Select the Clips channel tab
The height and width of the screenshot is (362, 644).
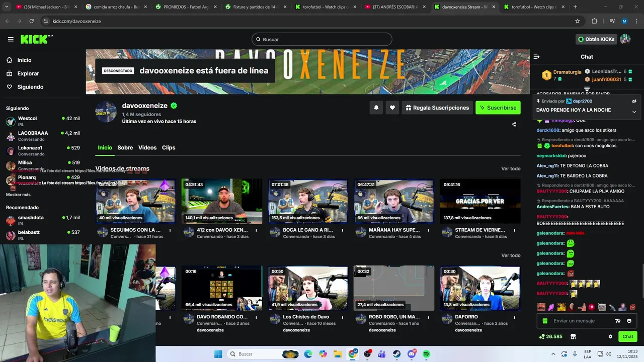pos(169,148)
